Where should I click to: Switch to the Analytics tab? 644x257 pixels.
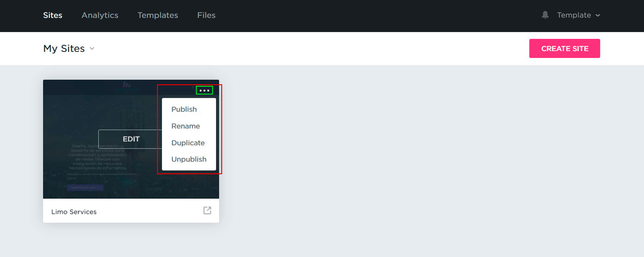point(100,15)
